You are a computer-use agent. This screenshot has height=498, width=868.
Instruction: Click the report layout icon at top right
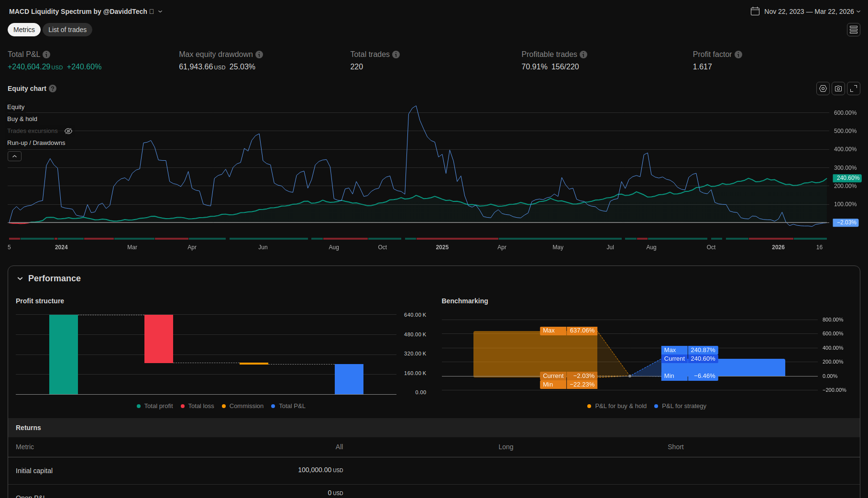click(x=854, y=30)
